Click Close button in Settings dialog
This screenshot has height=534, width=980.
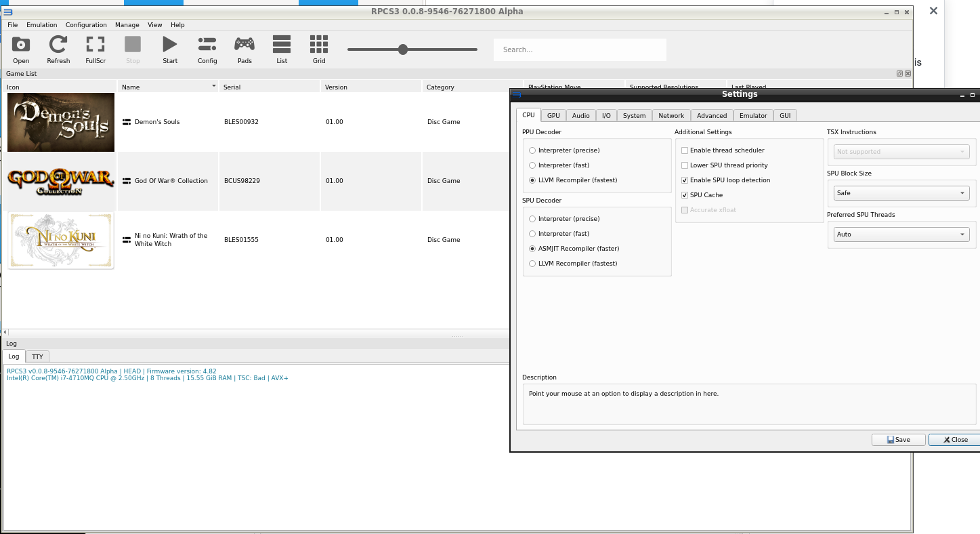[954, 440]
